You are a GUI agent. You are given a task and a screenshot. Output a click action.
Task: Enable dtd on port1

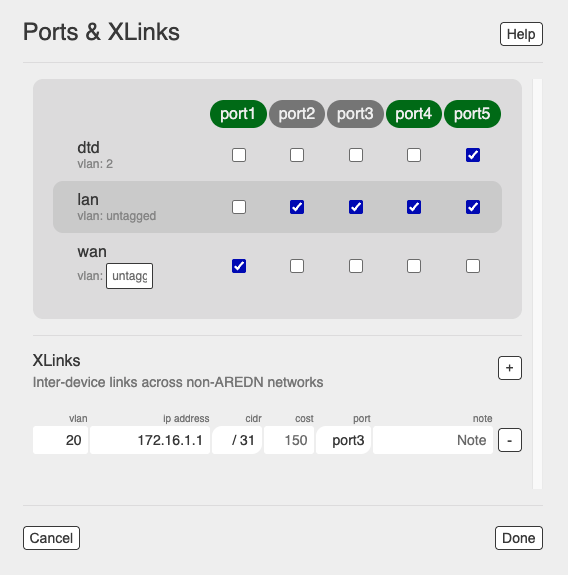239,155
